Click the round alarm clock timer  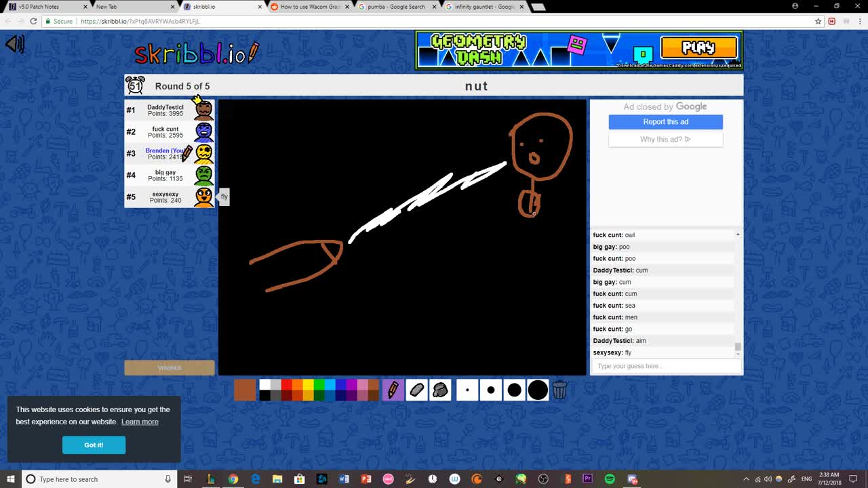135,85
